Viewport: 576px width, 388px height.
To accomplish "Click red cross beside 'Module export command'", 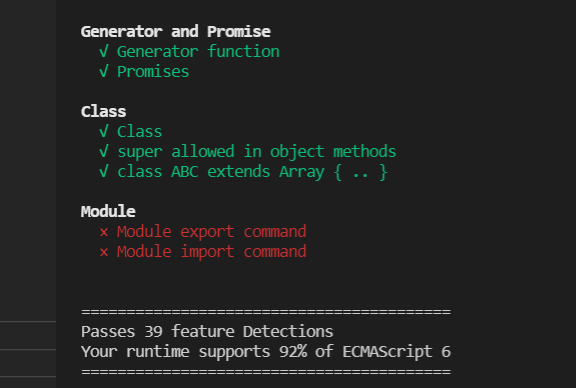I will (x=104, y=232).
